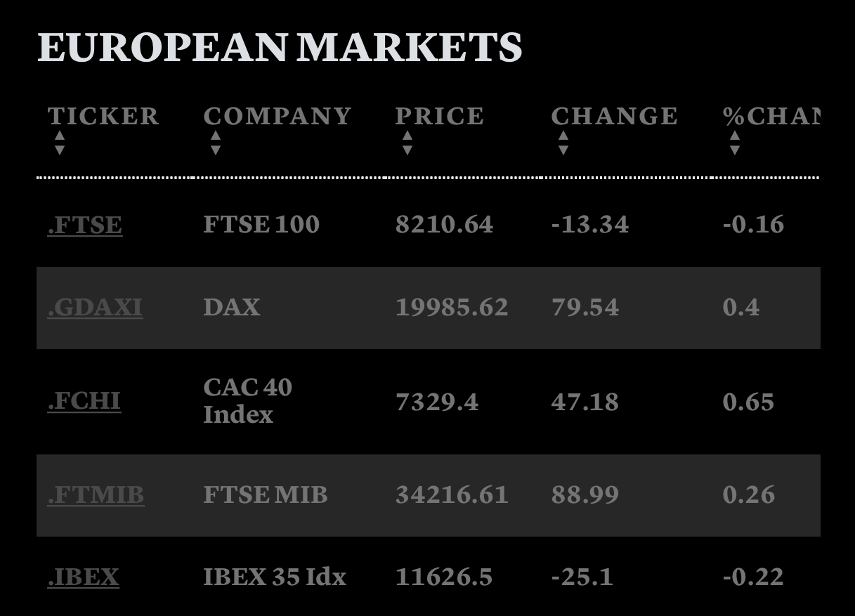The width and height of the screenshot is (855, 616).
Task: Click the down sort arrow under PRICE
Action: (407, 150)
